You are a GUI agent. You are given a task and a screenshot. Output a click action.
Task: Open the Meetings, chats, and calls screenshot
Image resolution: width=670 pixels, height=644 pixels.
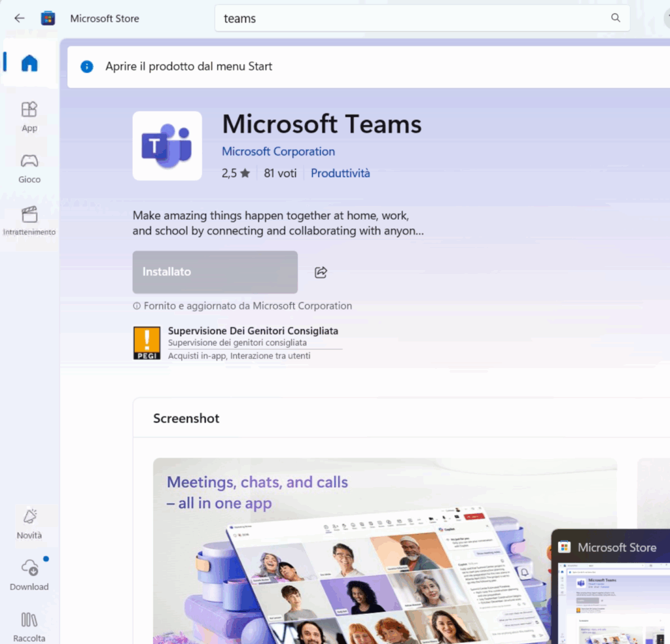point(385,551)
